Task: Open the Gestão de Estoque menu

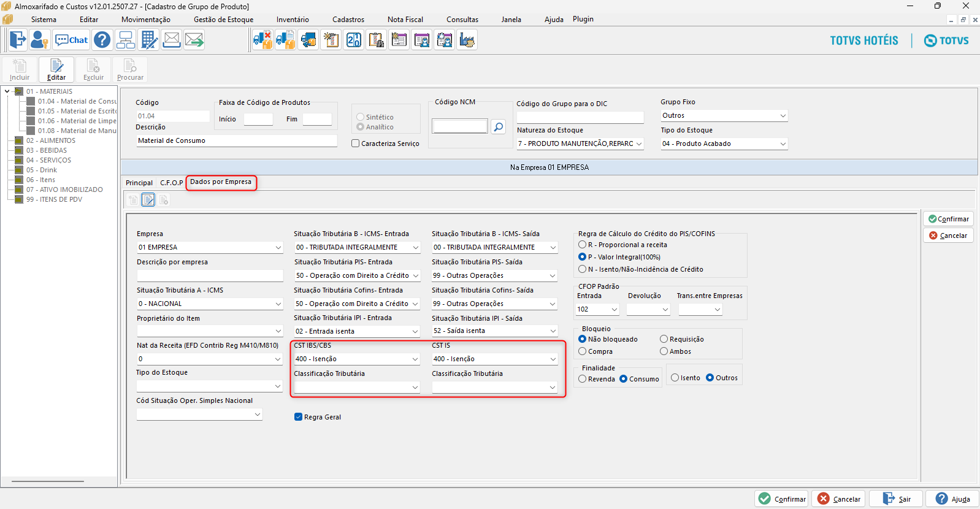Action: (223, 20)
